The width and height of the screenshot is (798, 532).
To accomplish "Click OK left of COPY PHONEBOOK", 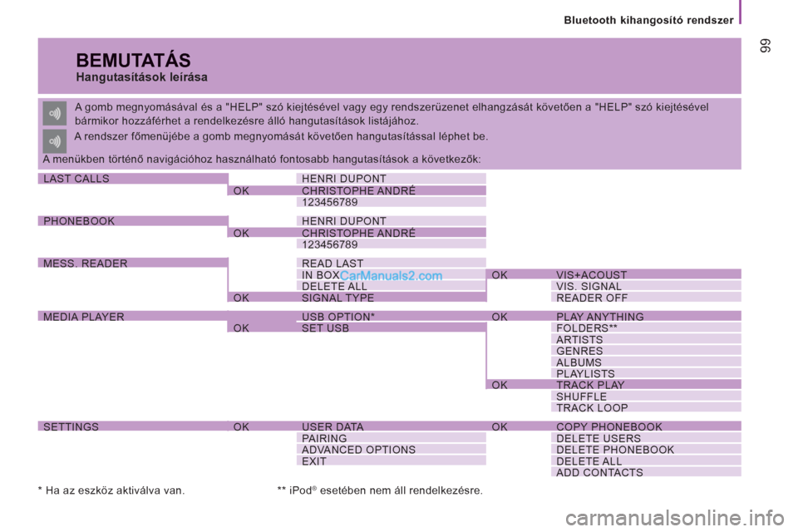I will [500, 426].
